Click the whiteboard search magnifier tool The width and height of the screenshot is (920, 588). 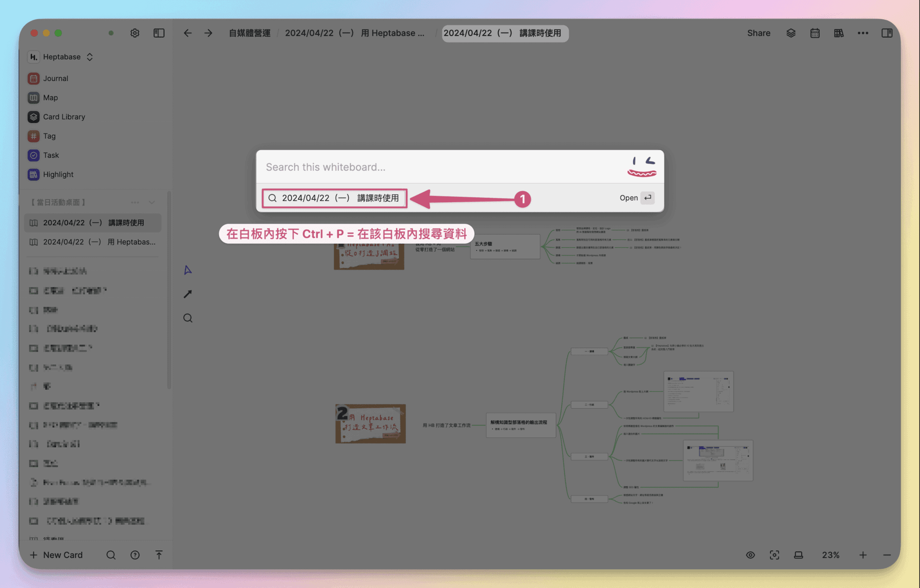click(188, 318)
